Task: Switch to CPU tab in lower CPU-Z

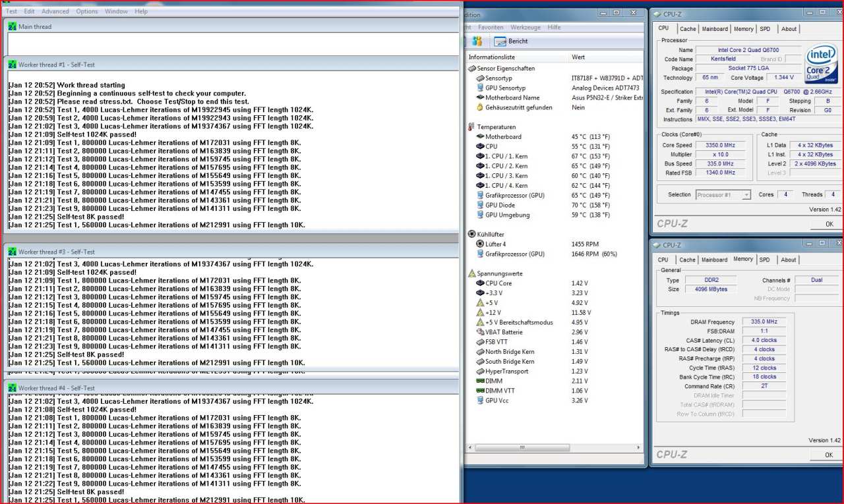Action: click(x=663, y=260)
